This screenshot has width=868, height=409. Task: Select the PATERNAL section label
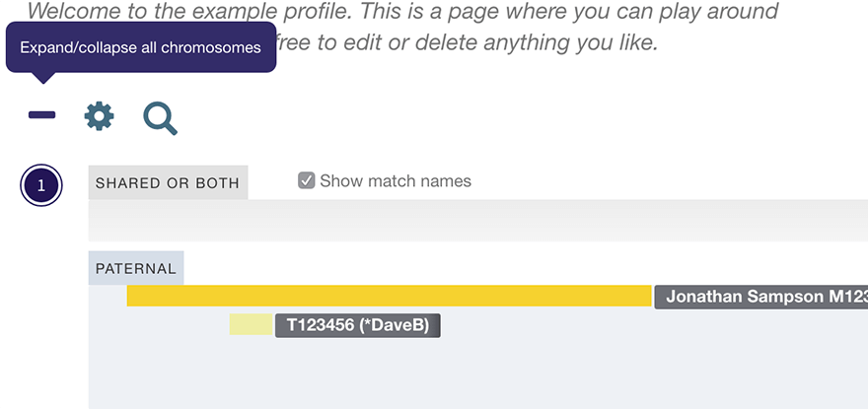(x=135, y=268)
